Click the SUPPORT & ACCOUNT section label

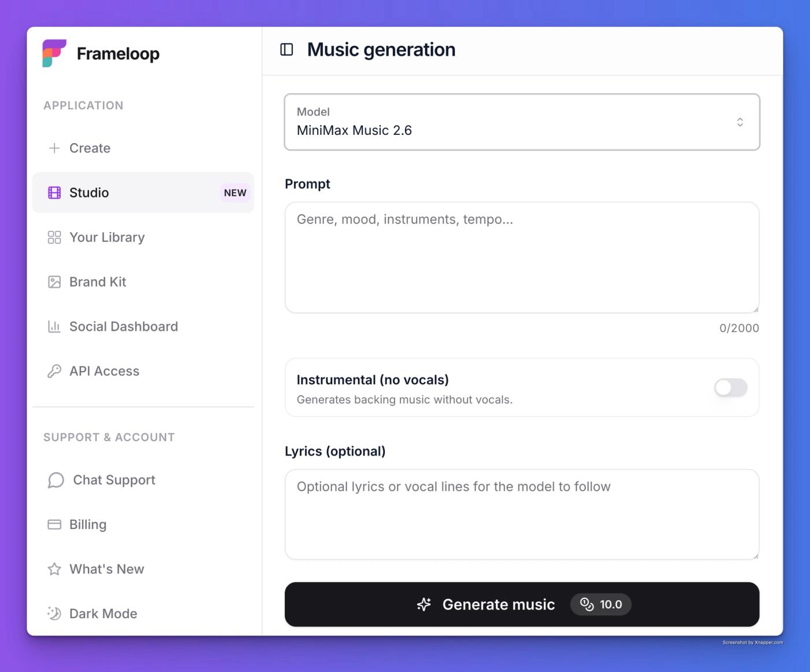[109, 437]
